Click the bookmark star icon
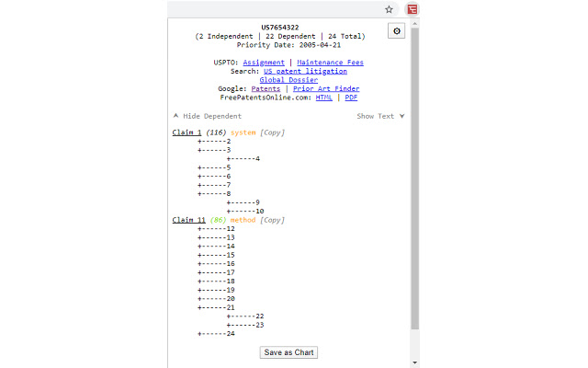This screenshot has height=368, width=588. 389,9
